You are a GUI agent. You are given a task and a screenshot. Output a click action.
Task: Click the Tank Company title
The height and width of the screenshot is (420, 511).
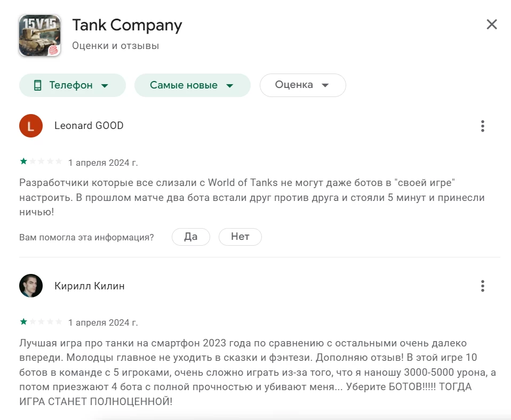(127, 25)
